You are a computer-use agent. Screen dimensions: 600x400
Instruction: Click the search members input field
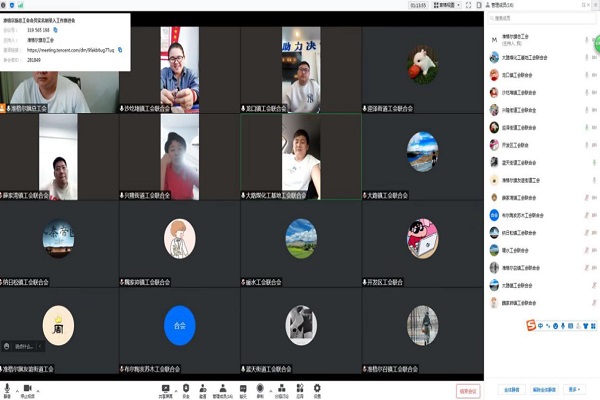(x=542, y=18)
